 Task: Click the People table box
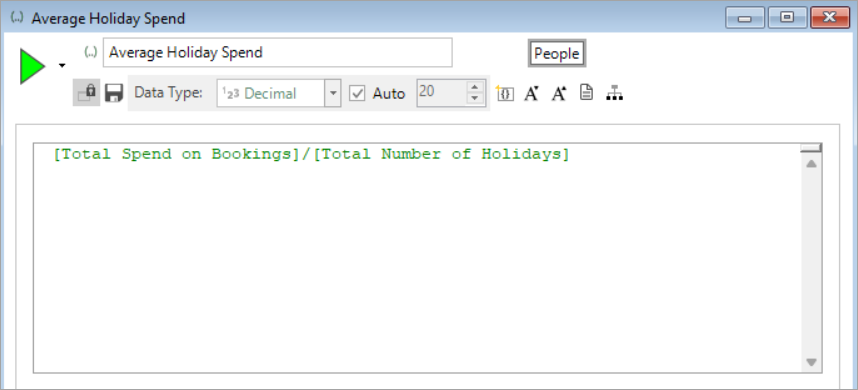tap(556, 54)
